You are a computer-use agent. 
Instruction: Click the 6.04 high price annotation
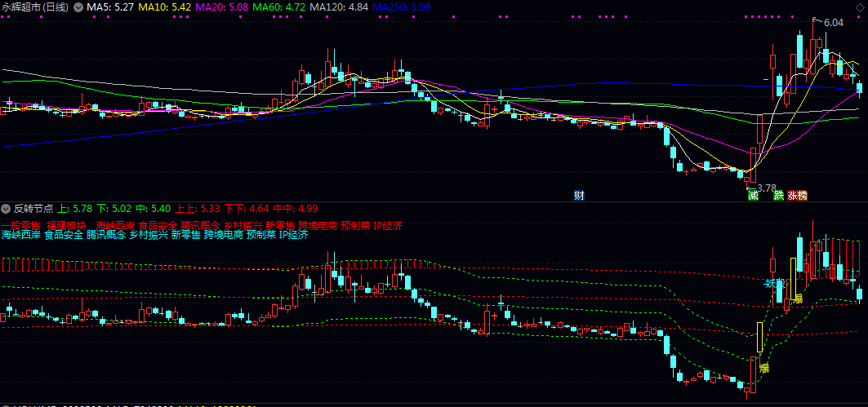click(x=833, y=23)
